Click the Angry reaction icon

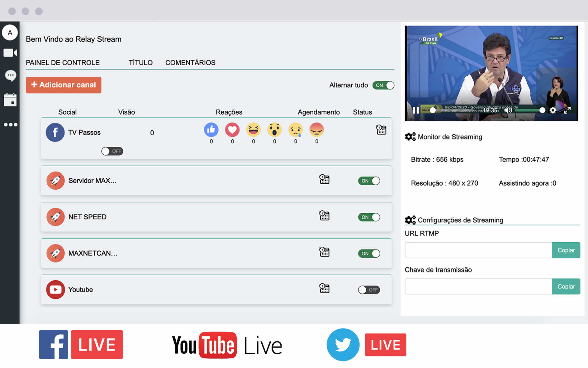pos(317,129)
